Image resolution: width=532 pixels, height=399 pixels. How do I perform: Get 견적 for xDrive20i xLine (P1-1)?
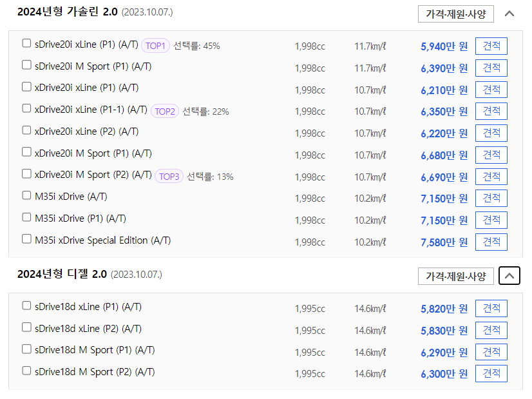(491, 111)
